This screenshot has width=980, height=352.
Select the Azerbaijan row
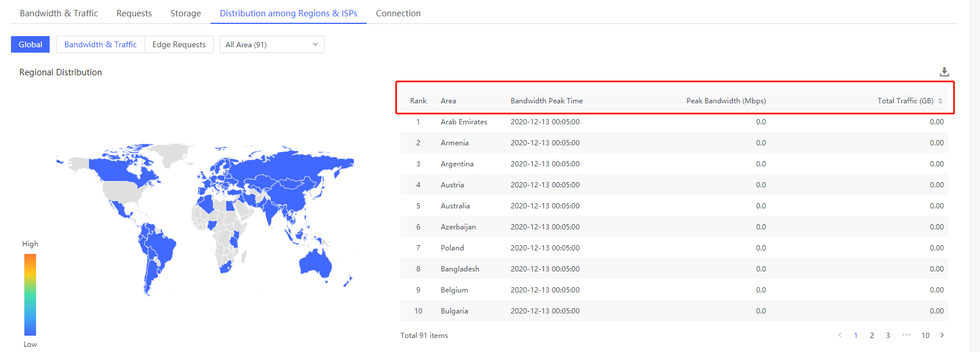pos(675,227)
